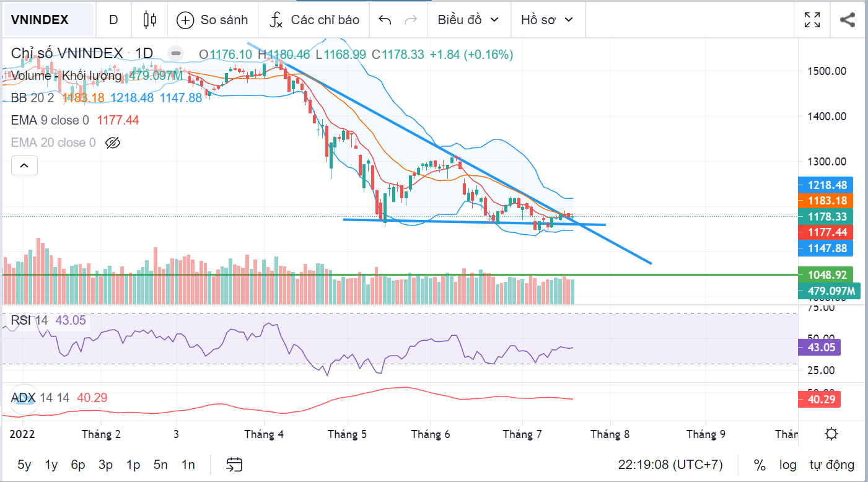Open chart settings gear icon
The height and width of the screenshot is (482, 868).
(832, 434)
